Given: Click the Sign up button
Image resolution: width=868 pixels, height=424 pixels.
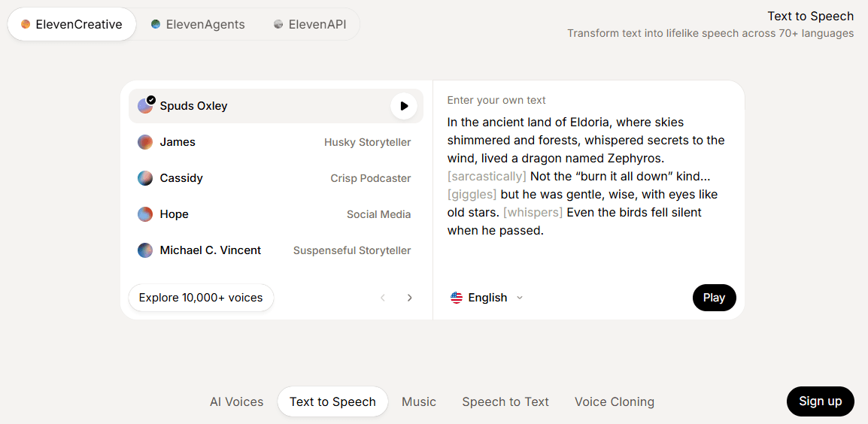Looking at the screenshot, I should point(821,401).
